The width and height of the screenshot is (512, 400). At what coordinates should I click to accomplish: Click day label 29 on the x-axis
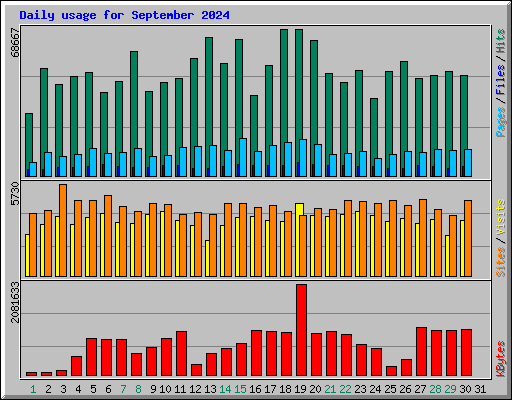point(450,389)
